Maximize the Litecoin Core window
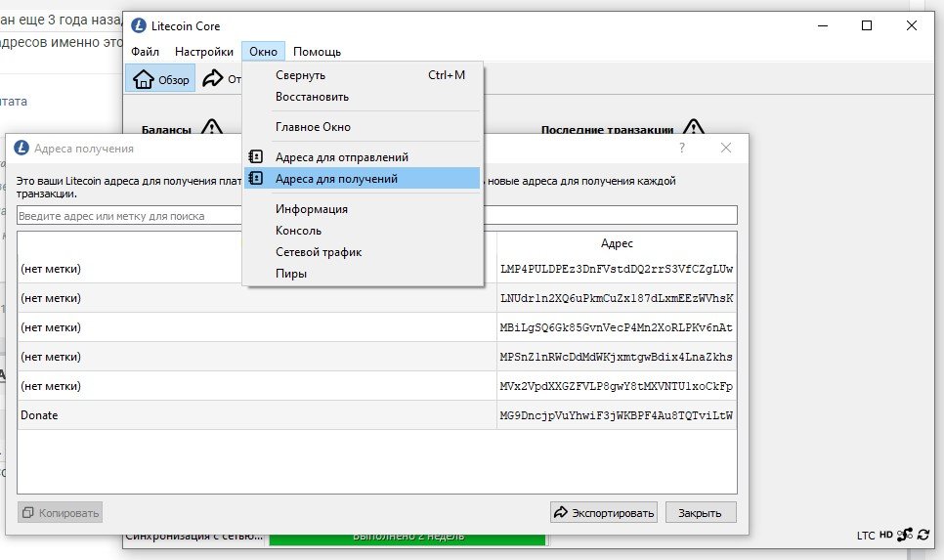The height and width of the screenshot is (560, 944). click(x=867, y=25)
